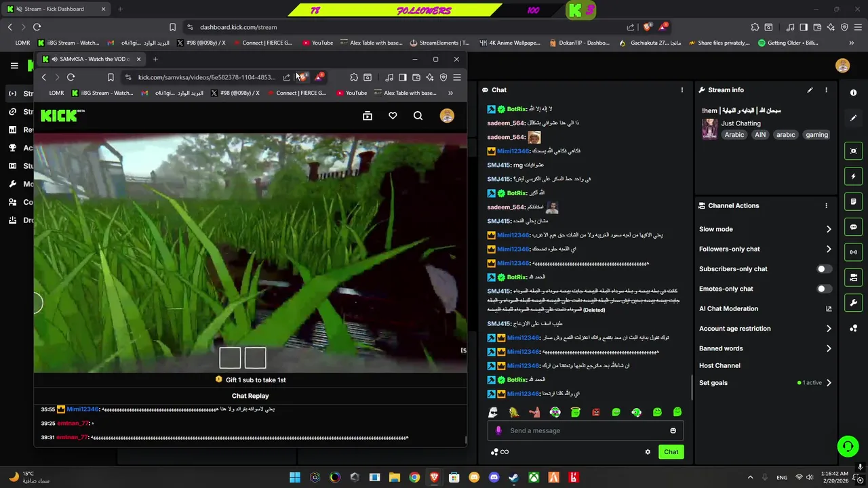Click the chat bubble icon in right sidebar
The width and height of the screenshot is (868, 488).
point(853,227)
